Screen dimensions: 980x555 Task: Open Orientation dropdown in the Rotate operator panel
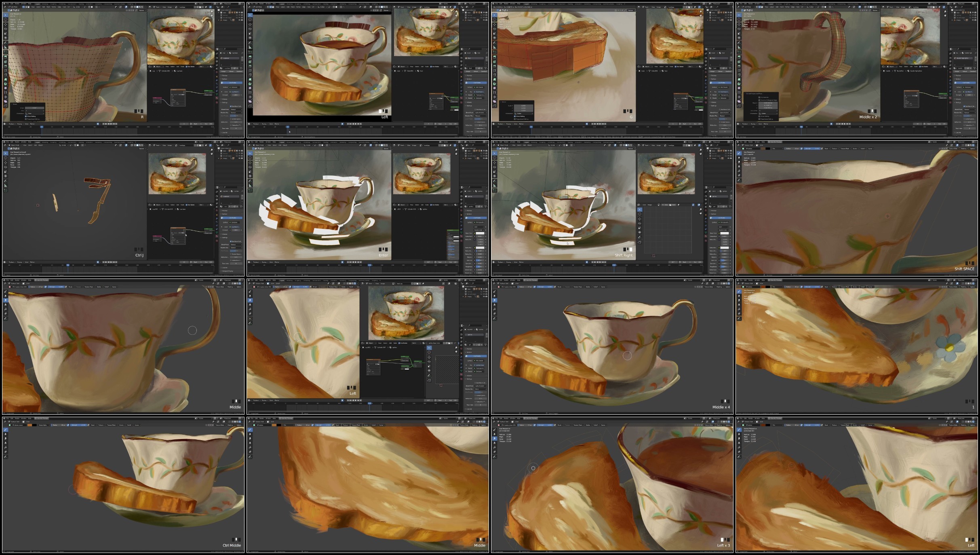pos(34,113)
